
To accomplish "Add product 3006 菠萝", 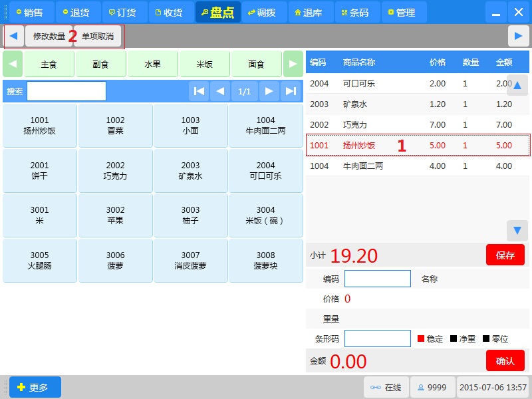I will (115, 261).
